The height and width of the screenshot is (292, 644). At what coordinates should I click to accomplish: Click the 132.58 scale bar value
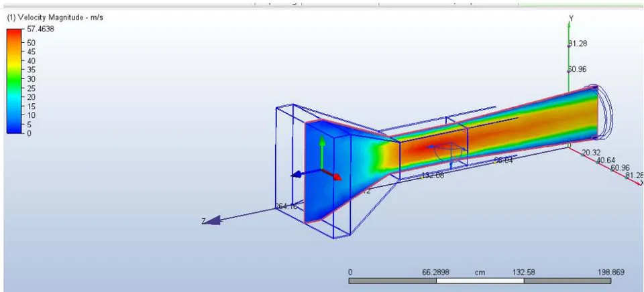pyautogui.click(x=524, y=273)
